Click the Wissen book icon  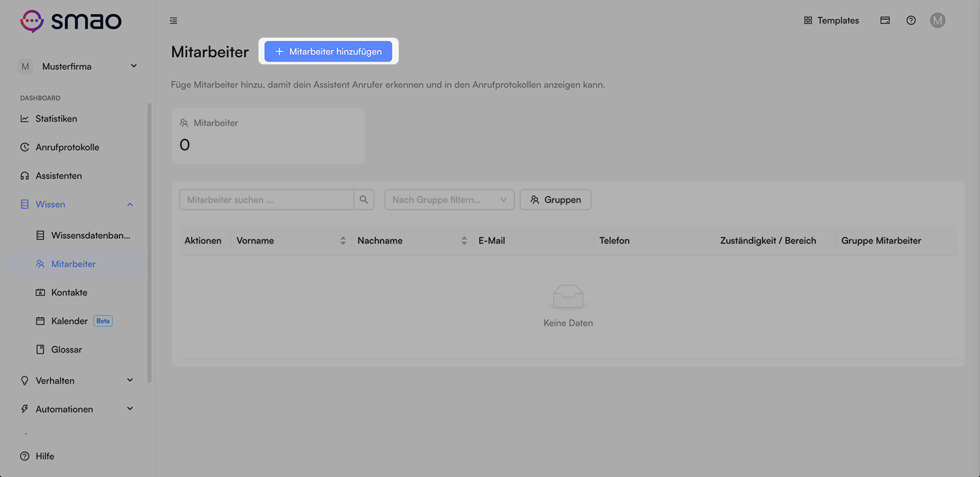[x=25, y=204]
